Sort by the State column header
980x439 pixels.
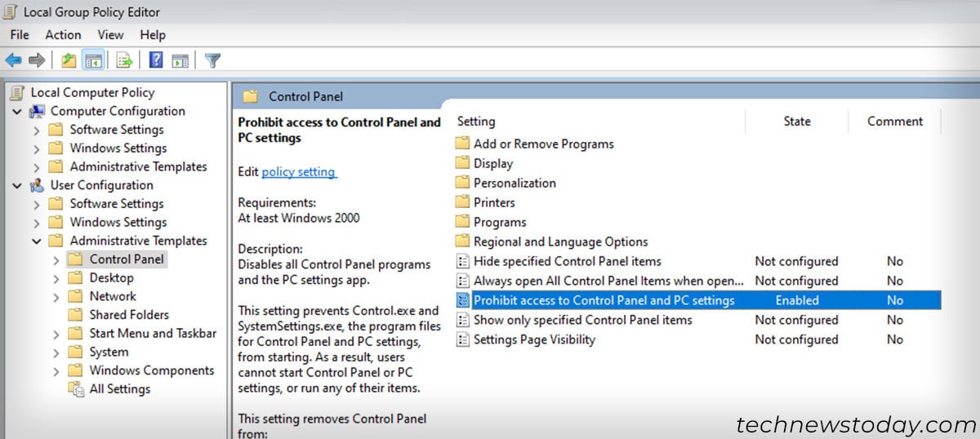click(797, 122)
